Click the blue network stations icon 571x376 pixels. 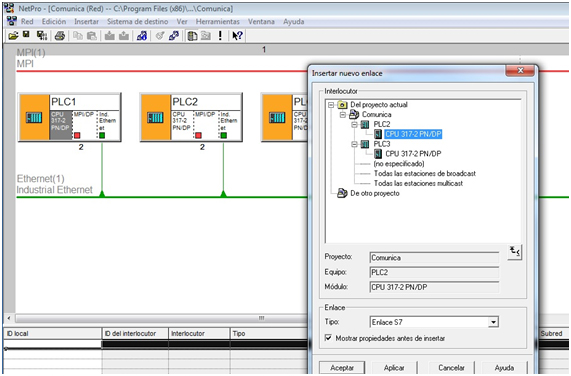[x=142, y=36]
